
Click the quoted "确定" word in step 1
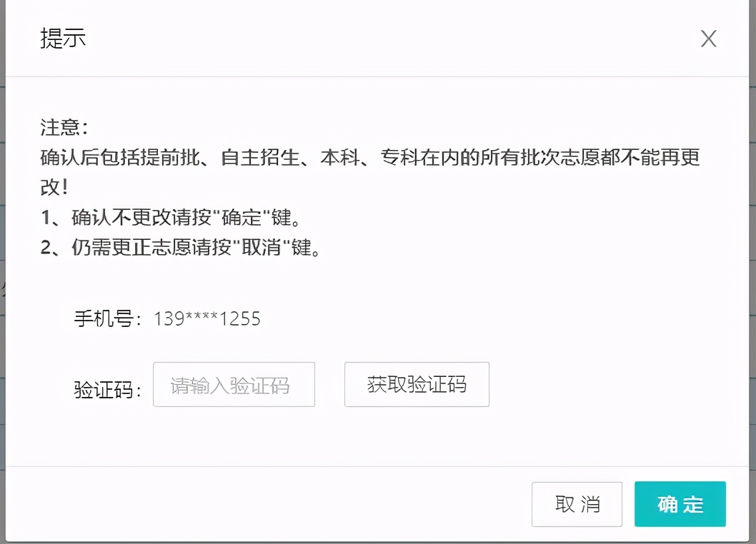pos(241,217)
